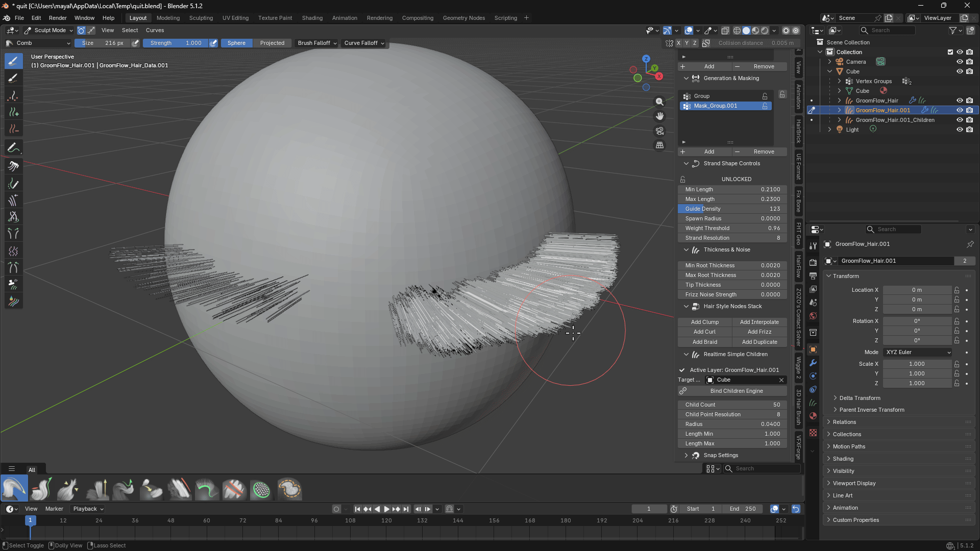Screen dimensions: 980x551
Task: Select the Draw pencil tool in the left toolbar
Action: (x=14, y=147)
